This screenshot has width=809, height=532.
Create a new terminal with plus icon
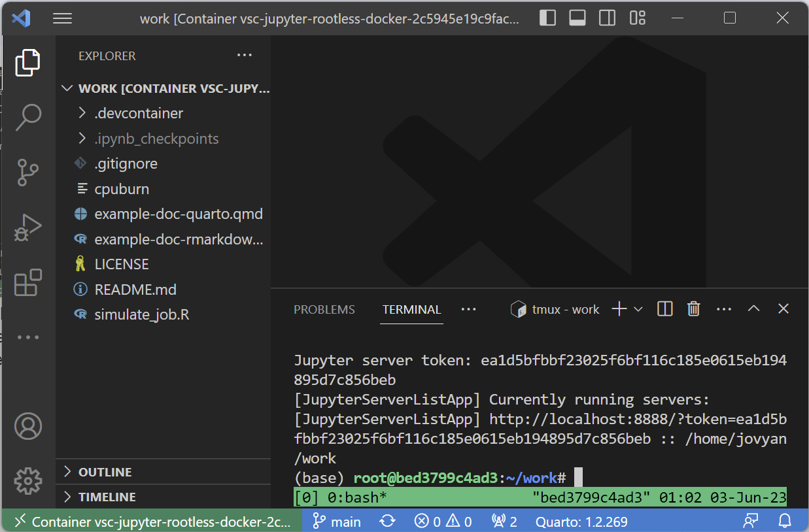tap(619, 309)
